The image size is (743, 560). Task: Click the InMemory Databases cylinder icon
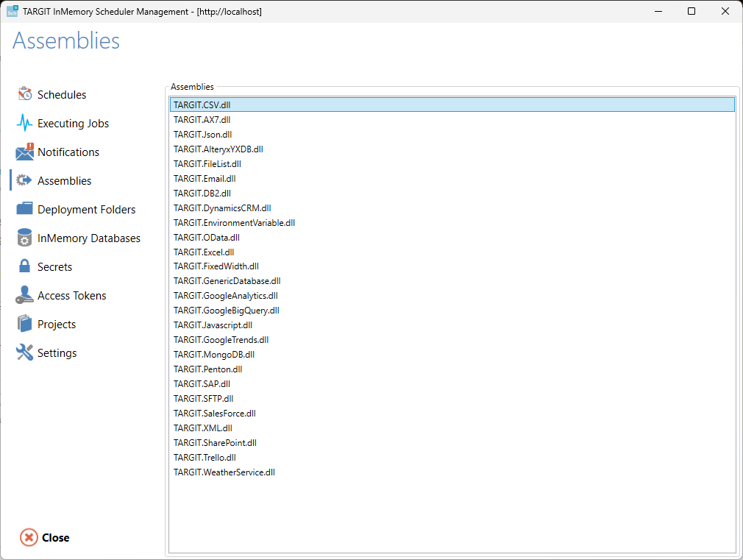24,238
